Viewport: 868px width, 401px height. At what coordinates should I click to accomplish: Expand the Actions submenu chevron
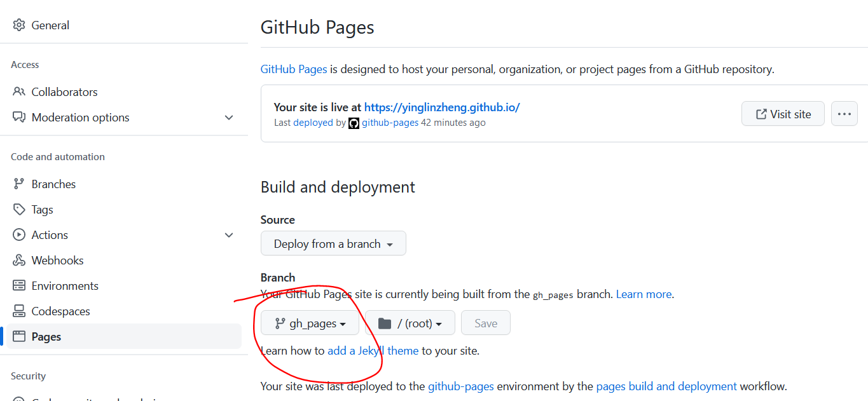click(x=229, y=234)
